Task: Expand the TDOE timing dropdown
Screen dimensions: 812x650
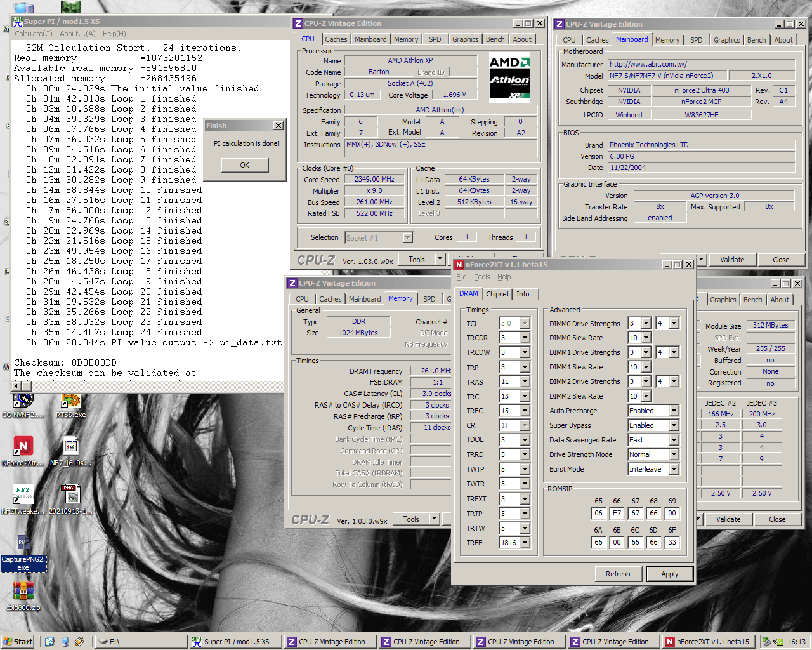Action: click(525, 440)
